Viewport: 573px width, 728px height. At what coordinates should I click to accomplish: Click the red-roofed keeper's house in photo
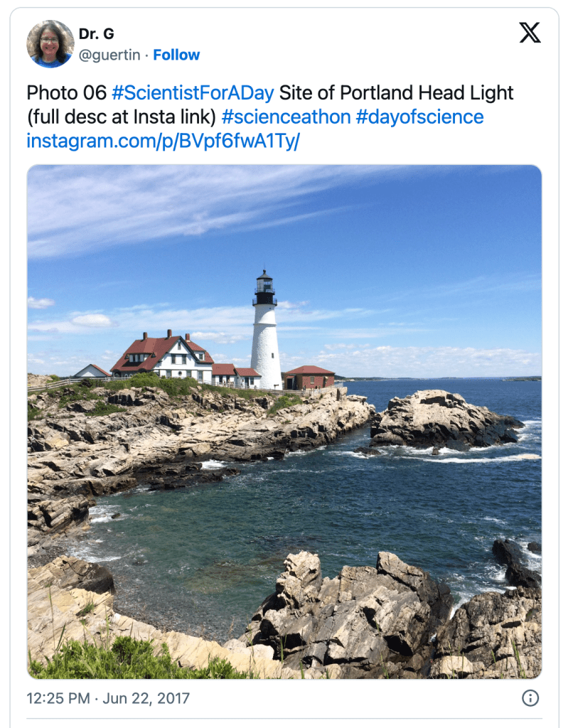(165, 359)
